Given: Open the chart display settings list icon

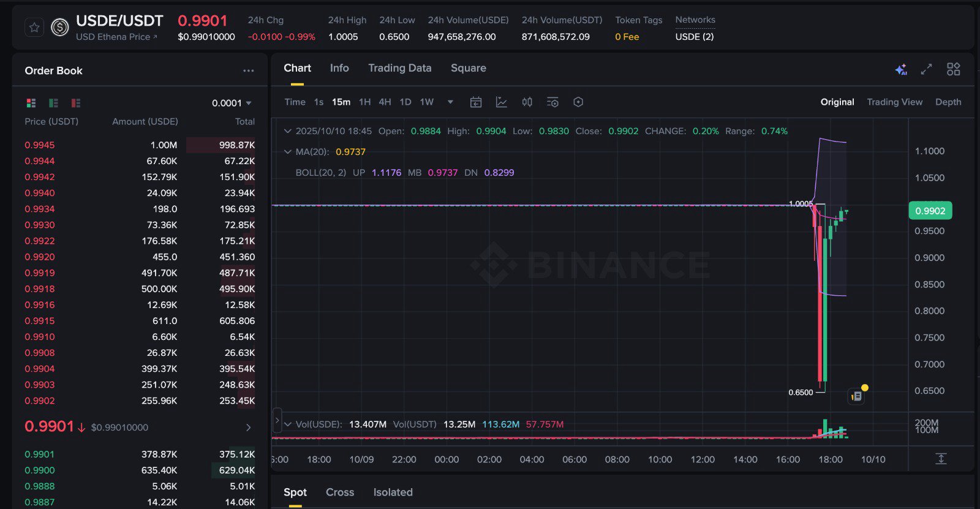Looking at the screenshot, I should pyautogui.click(x=552, y=102).
